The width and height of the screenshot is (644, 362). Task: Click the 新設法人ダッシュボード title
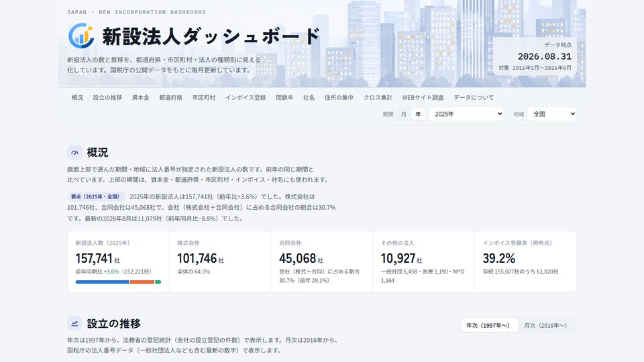[x=211, y=36]
